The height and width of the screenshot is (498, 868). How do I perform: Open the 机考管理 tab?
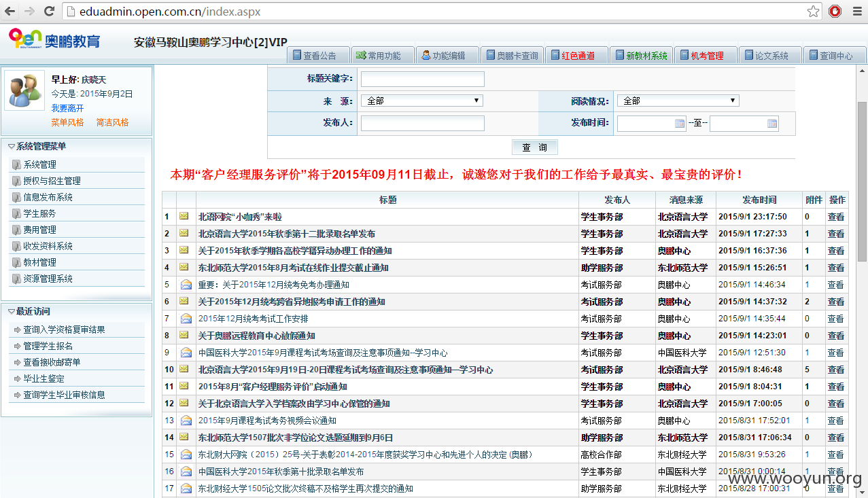(x=706, y=56)
